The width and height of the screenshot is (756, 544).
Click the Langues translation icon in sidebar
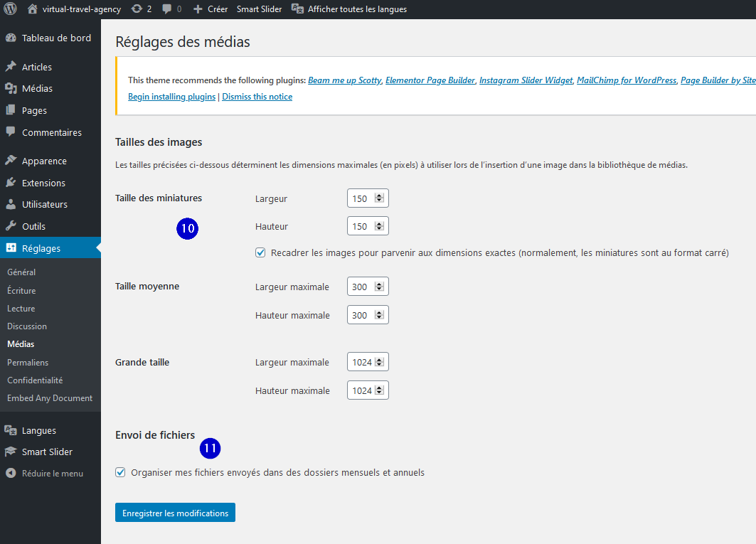11,430
